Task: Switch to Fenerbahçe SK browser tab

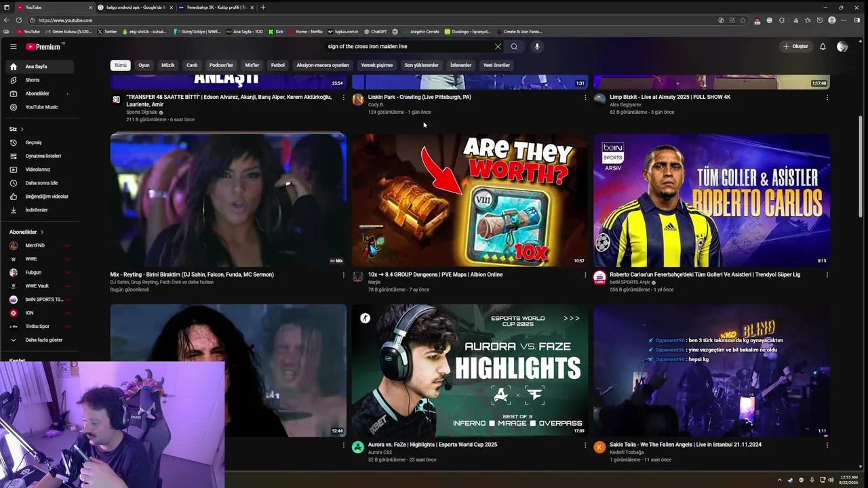Action: tap(217, 7)
